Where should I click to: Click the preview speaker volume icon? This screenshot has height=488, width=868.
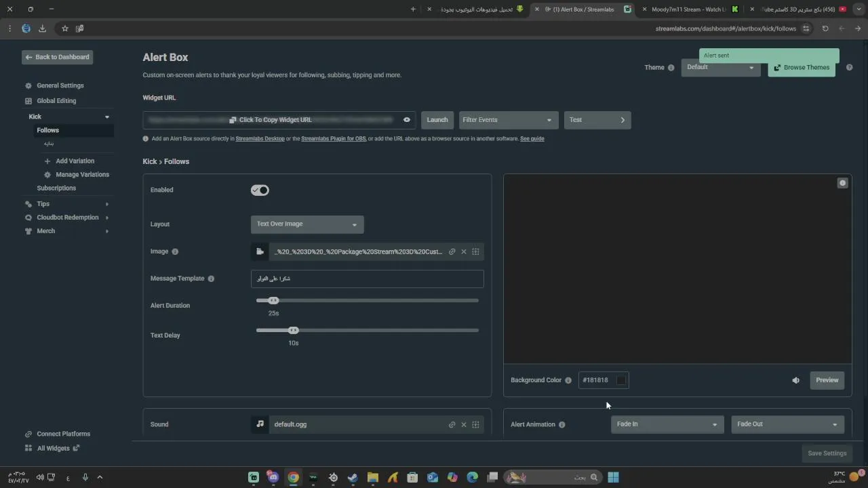[795, 380]
